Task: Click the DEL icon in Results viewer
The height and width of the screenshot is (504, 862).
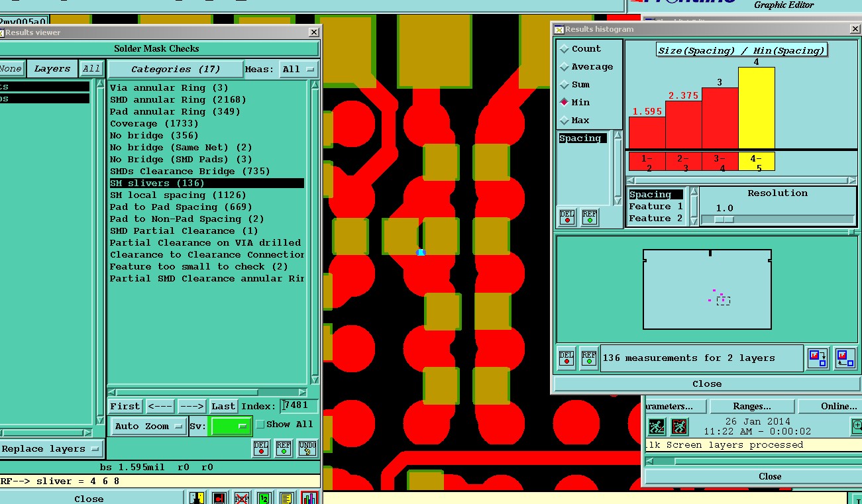Action: coord(260,448)
